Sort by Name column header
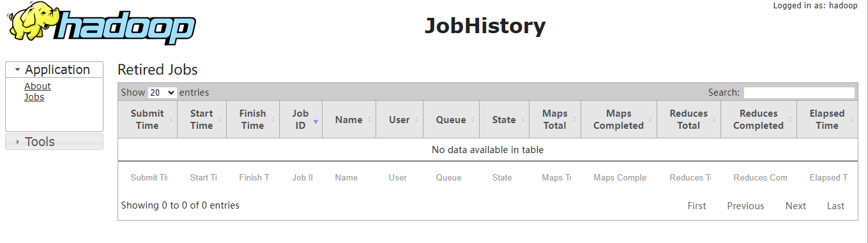 349,119
